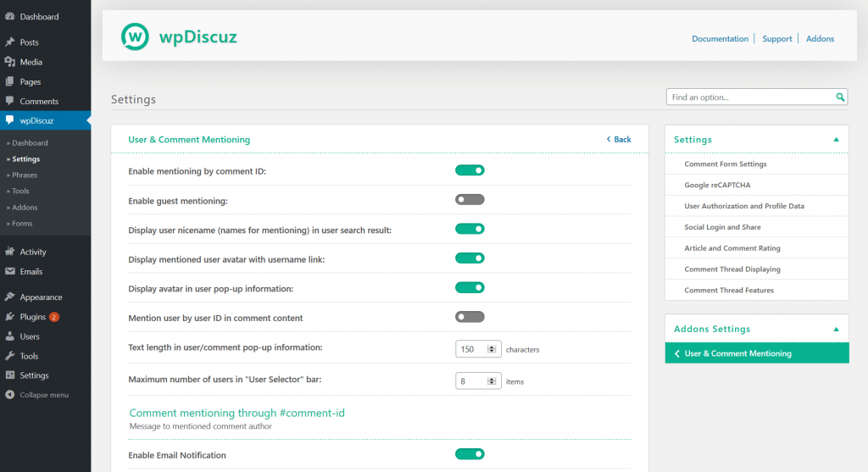Click the Posts pin icon in sidebar

pos(9,42)
